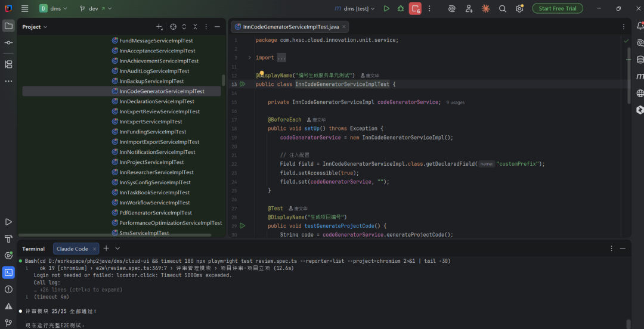
Task: Open the Commit tool window
Action: [8, 43]
